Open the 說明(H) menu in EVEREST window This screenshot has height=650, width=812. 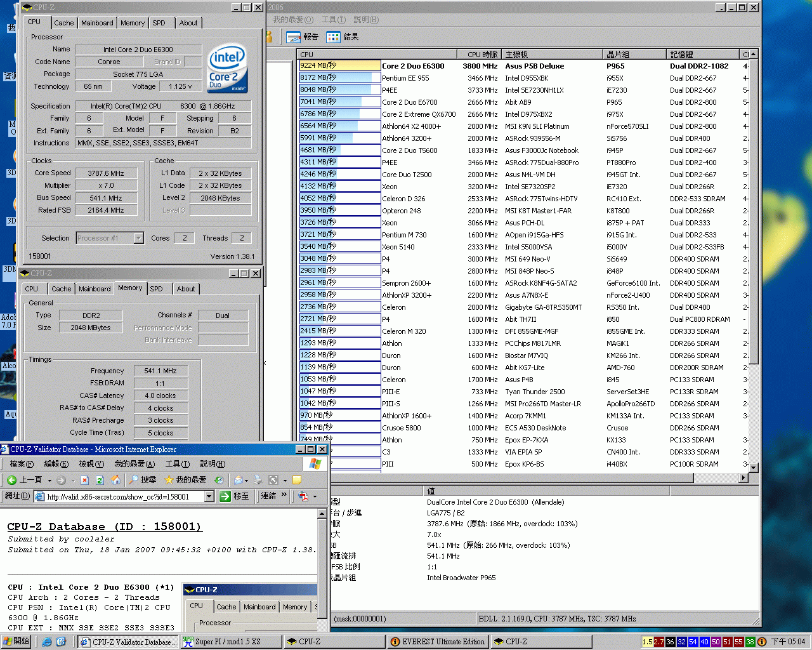pyautogui.click(x=366, y=20)
